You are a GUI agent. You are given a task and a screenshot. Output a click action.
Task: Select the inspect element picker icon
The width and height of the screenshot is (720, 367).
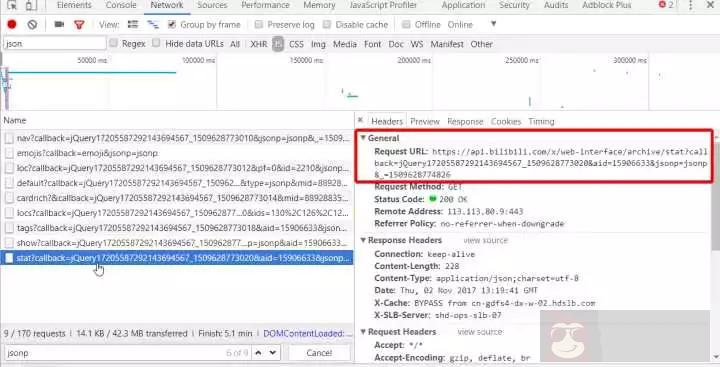12,6
